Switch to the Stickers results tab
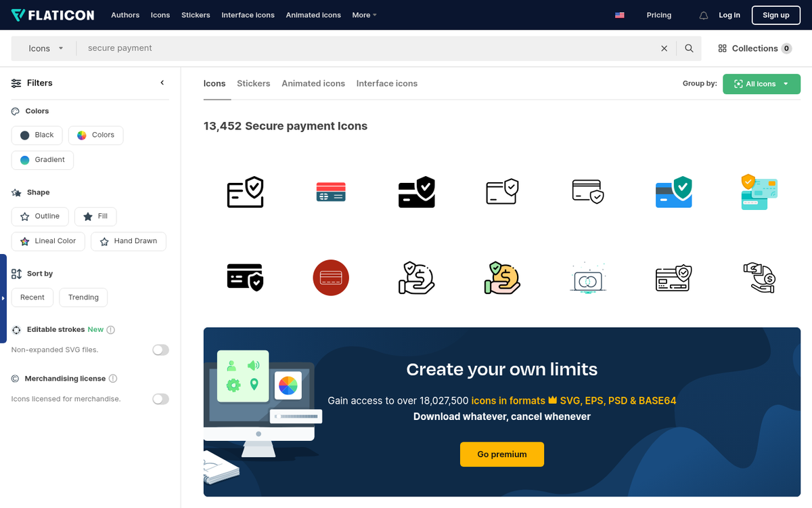This screenshot has height=508, width=812. click(253, 83)
